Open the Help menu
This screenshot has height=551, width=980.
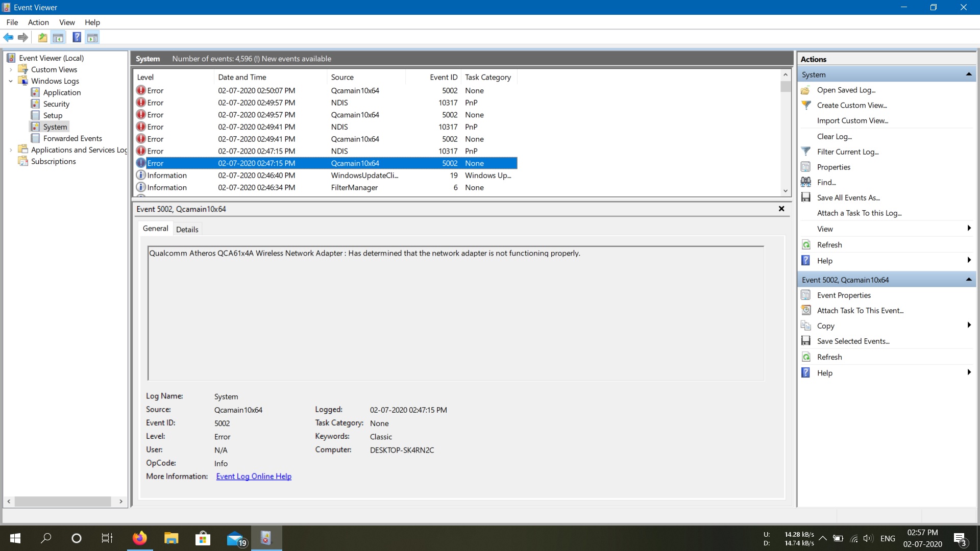[92, 22]
